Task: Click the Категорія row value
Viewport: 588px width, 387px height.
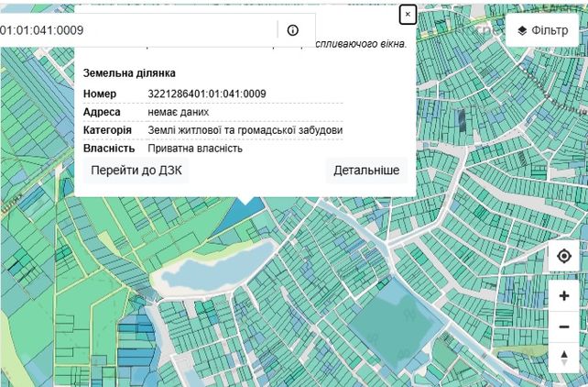Action: coord(245,130)
